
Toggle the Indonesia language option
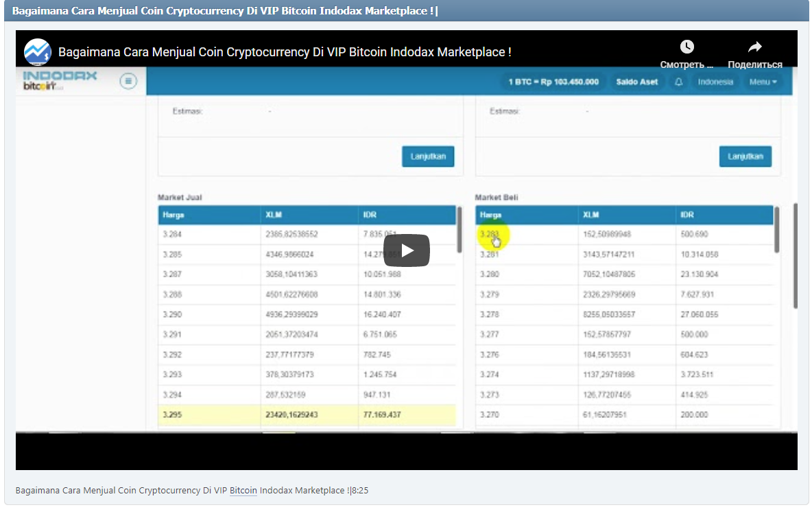715,82
